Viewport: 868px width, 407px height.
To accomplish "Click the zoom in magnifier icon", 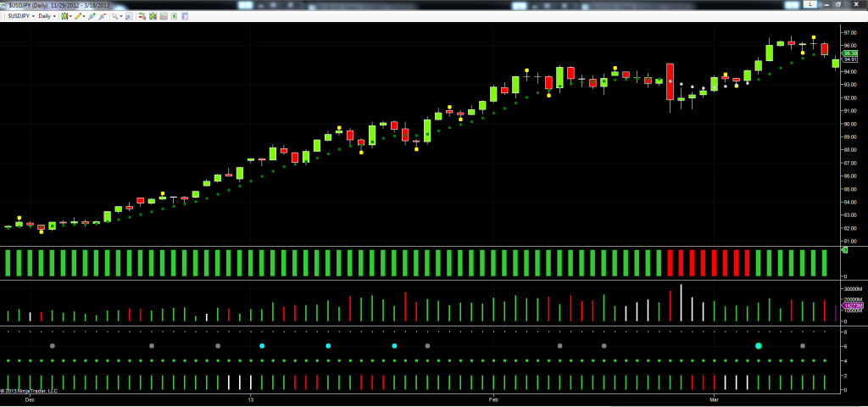I will [x=92, y=16].
